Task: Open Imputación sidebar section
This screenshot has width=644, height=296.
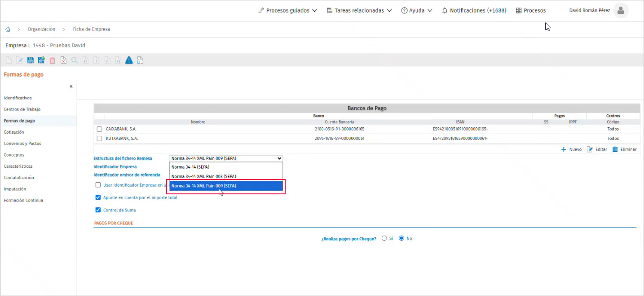Action: tap(15, 189)
